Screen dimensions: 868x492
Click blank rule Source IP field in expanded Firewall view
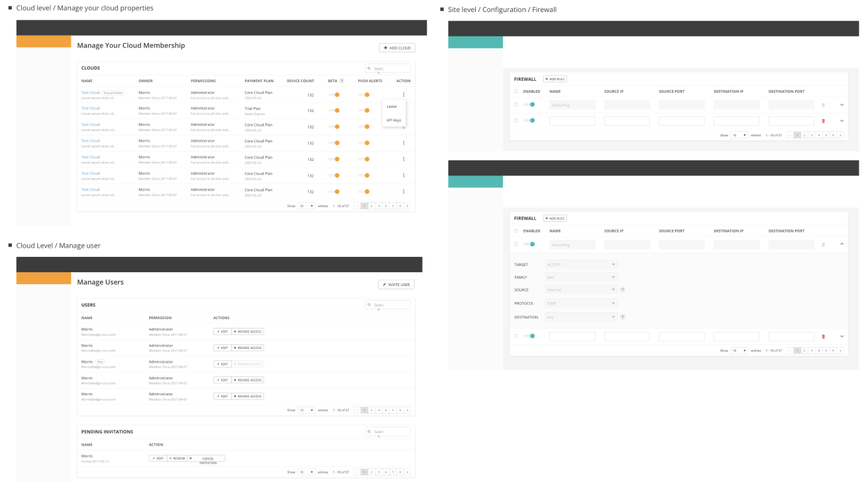[627, 336]
